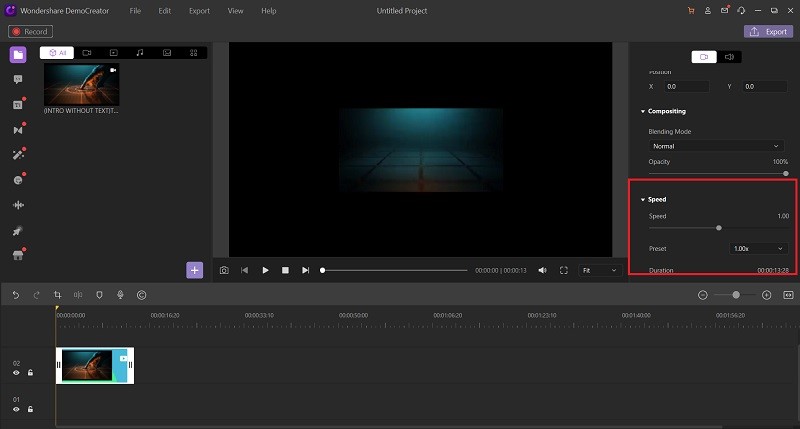The image size is (800, 429).
Task: Click the split clip icon
Action: tap(78, 295)
